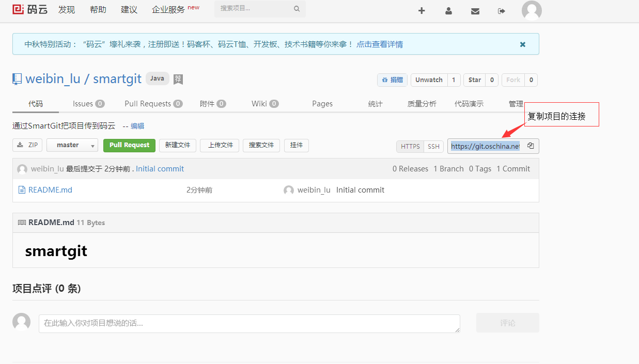Select HTTPS clone protocol
This screenshot has width=639, height=364.
pyautogui.click(x=410, y=147)
